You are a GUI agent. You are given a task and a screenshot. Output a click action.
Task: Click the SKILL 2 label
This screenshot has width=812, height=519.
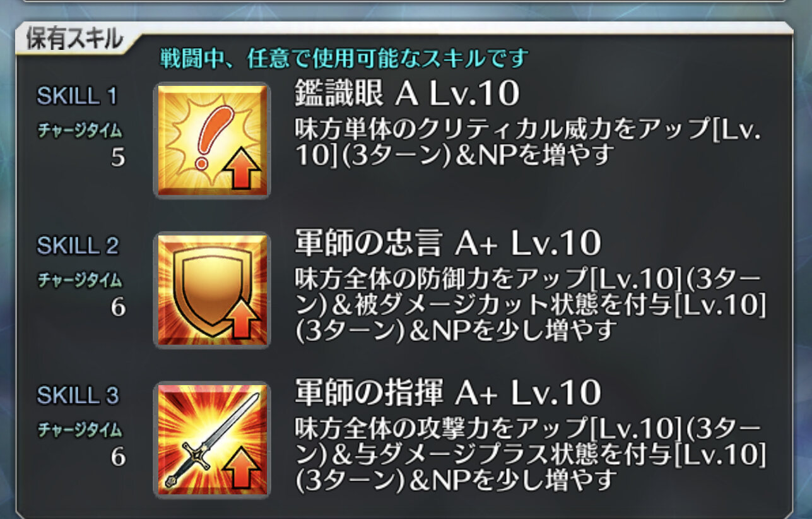[77, 246]
